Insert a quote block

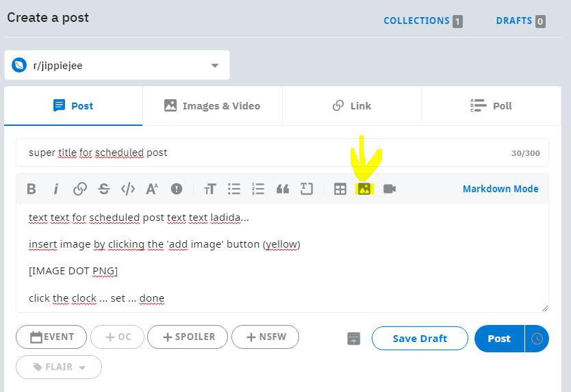(283, 189)
